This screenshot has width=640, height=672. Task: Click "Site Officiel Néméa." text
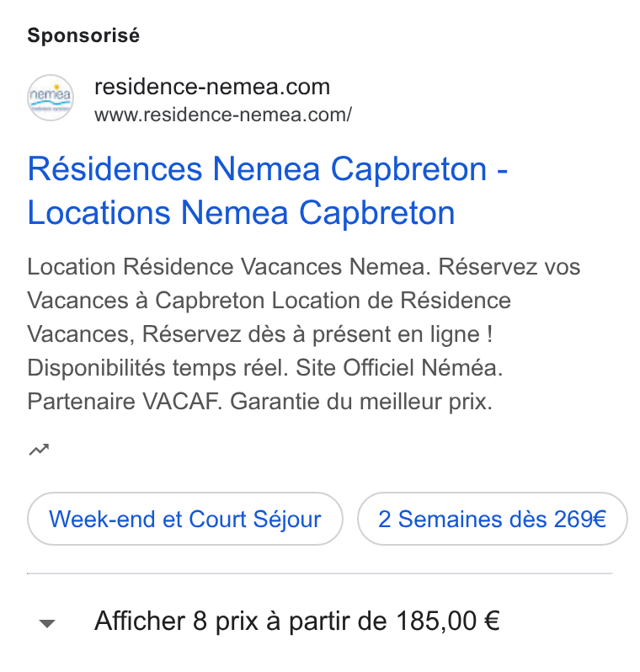point(399,368)
